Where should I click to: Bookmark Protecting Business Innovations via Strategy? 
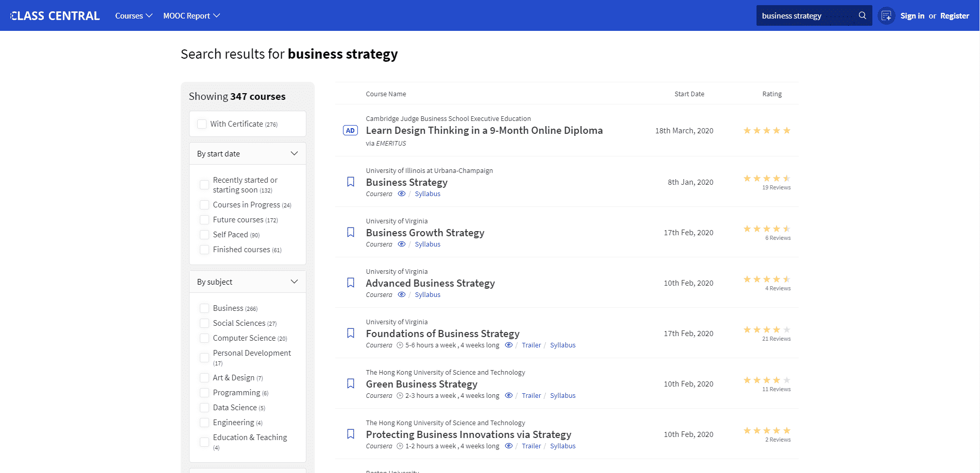coord(351,434)
